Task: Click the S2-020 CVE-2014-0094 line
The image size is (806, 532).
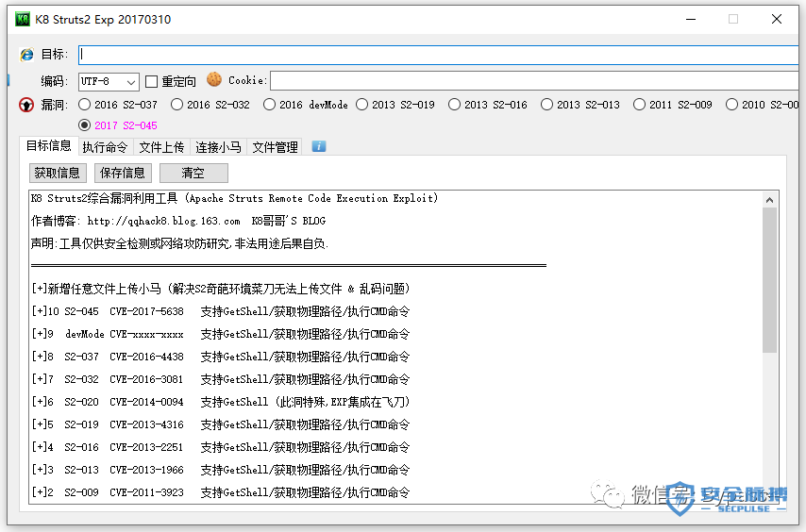Action: click(221, 402)
